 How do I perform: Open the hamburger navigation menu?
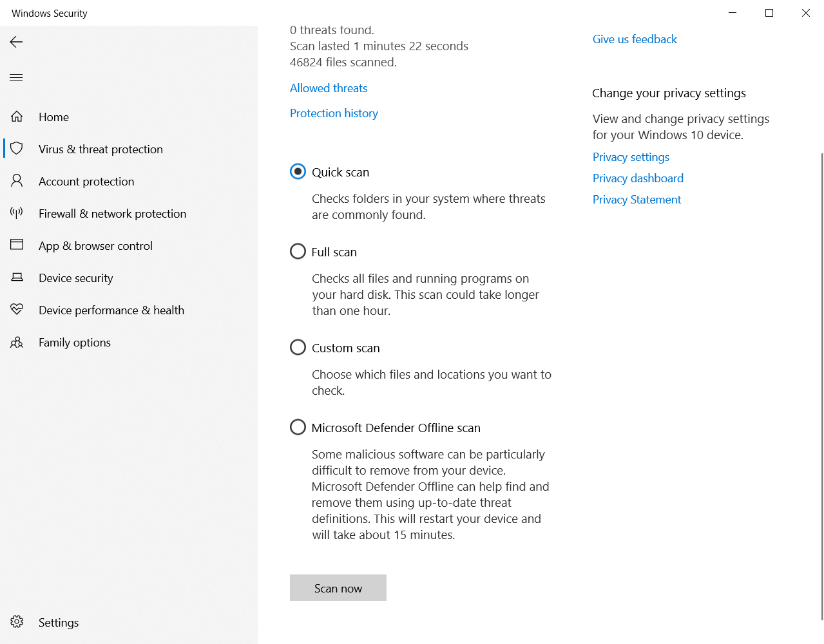16,78
